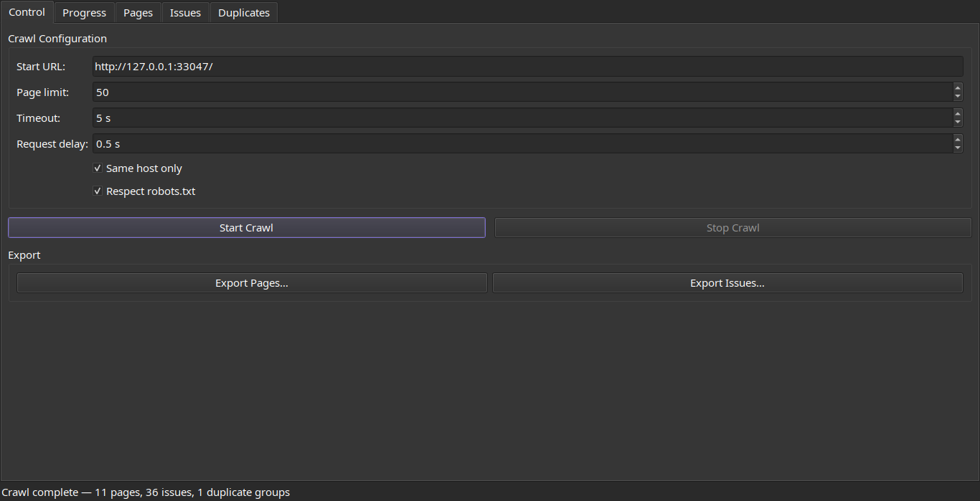This screenshot has height=501, width=980.
Task: Click Export Pages... button
Action: [252, 283]
